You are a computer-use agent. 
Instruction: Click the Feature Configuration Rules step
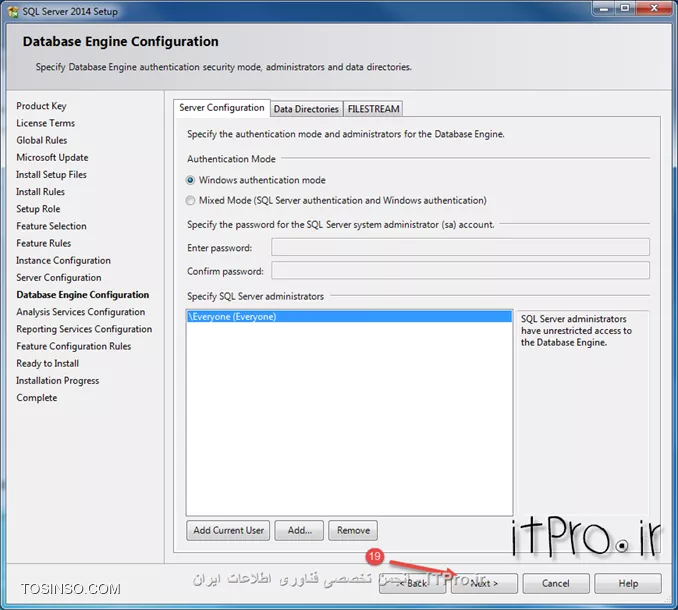click(x=74, y=346)
